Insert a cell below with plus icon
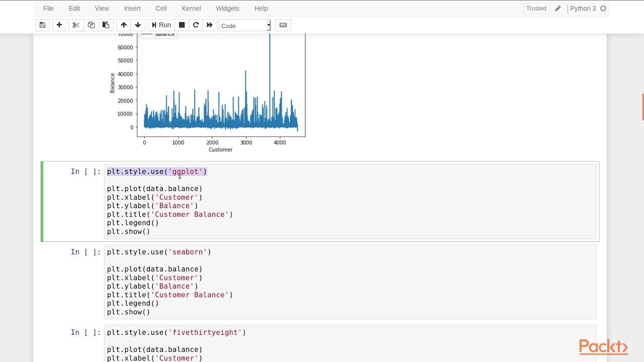The height and width of the screenshot is (362, 644). tap(59, 25)
